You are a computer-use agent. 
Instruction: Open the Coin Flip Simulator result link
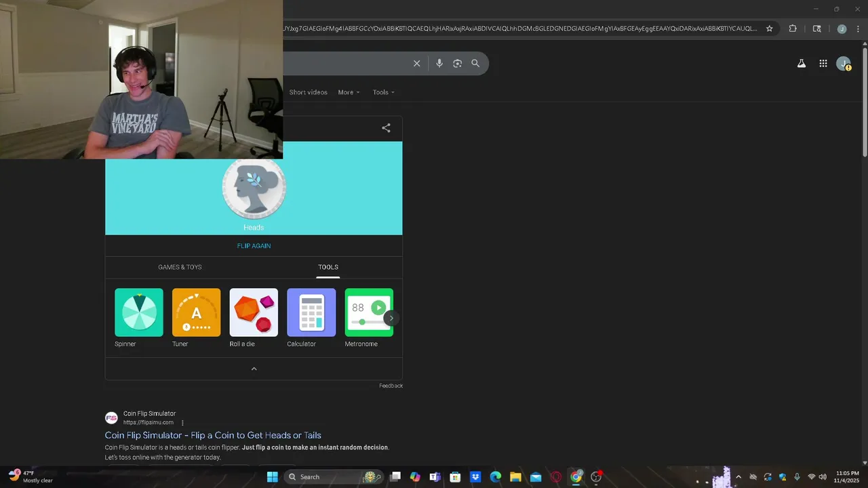(x=213, y=435)
